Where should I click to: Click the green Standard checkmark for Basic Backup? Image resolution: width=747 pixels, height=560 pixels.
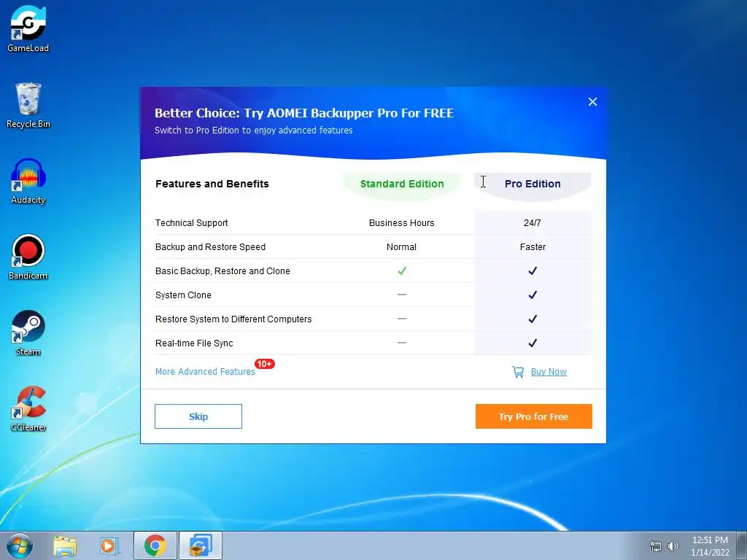pos(402,271)
